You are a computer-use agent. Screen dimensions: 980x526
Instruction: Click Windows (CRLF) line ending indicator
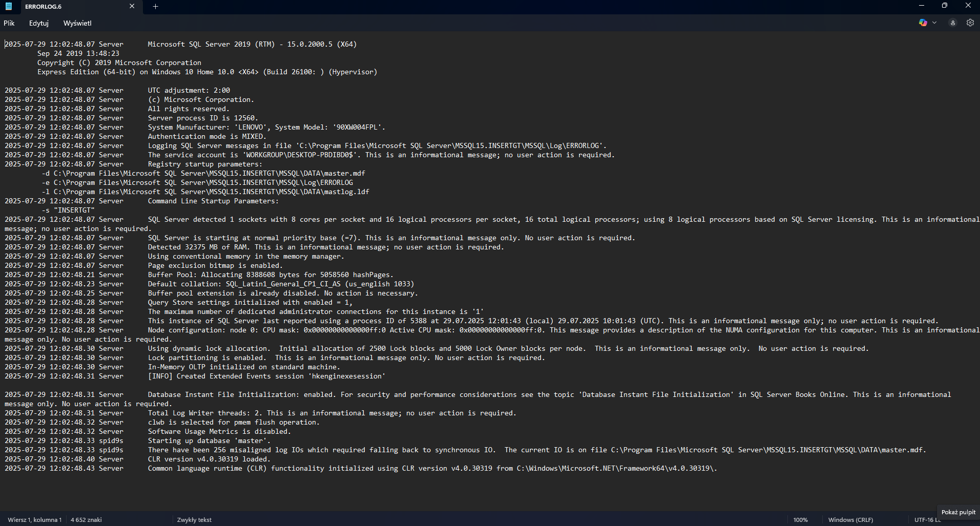(850, 520)
